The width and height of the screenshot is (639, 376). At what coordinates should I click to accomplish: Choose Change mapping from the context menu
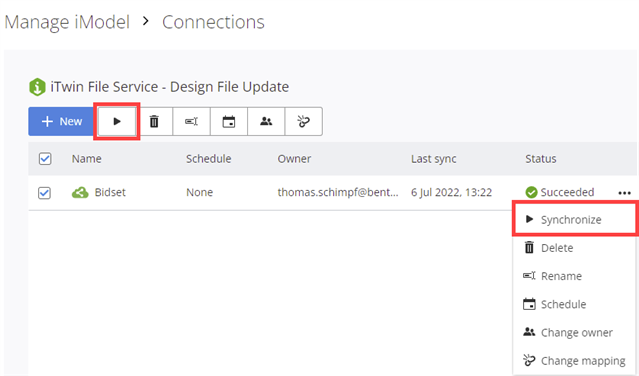(x=575, y=361)
